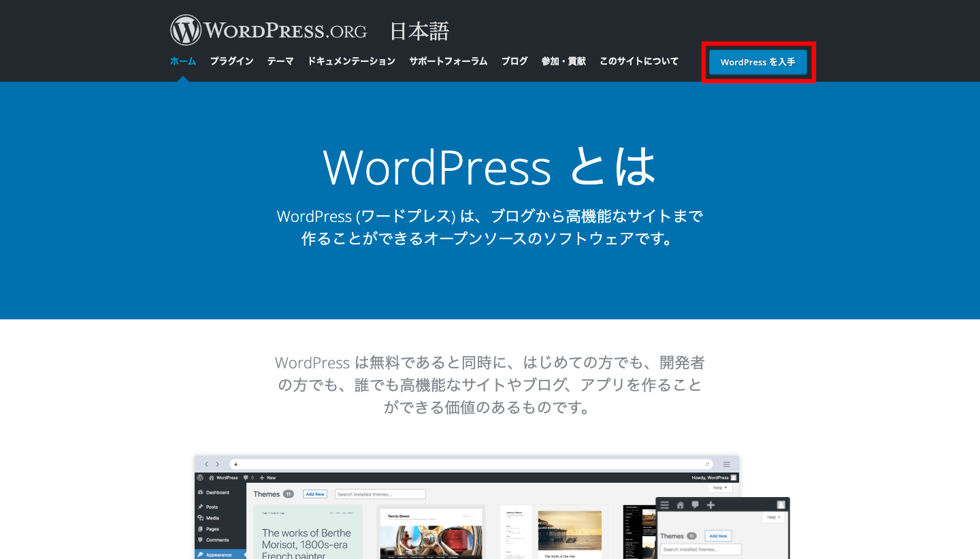This screenshot has height=559, width=980.
Task: Click the mobile preview Add New button
Action: coord(718,536)
